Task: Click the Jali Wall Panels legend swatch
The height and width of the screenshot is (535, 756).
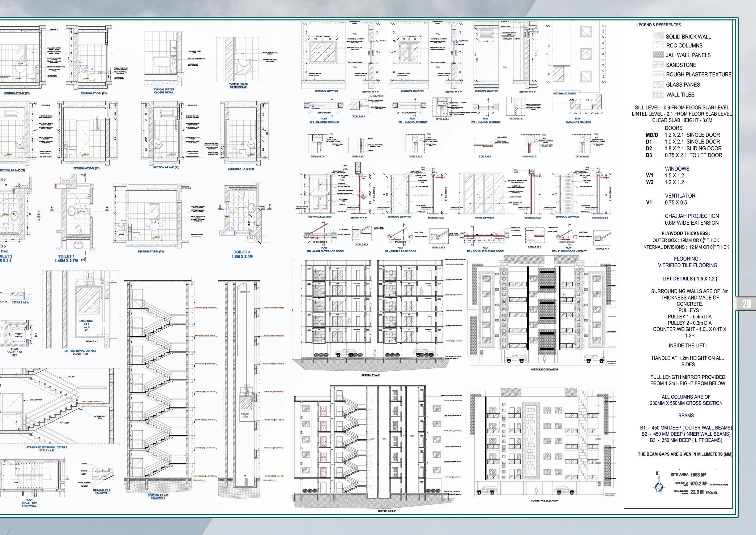Action: pos(658,55)
